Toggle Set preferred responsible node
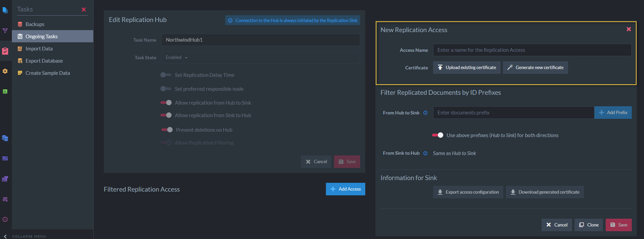Viewport: 644px width, 239px height. tap(166, 89)
